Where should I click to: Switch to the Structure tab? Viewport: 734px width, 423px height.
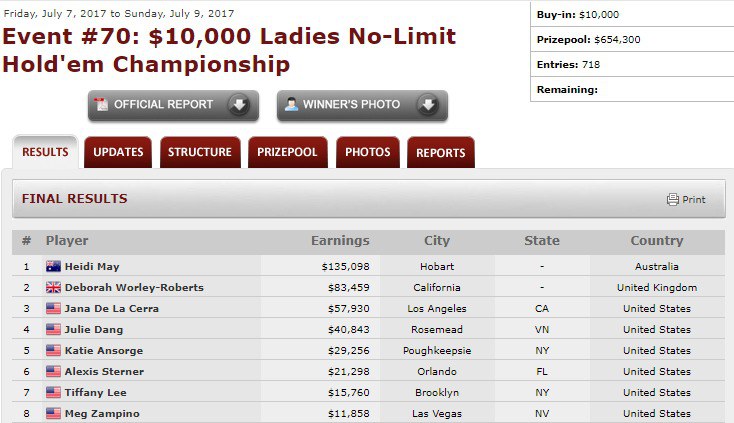(x=200, y=152)
